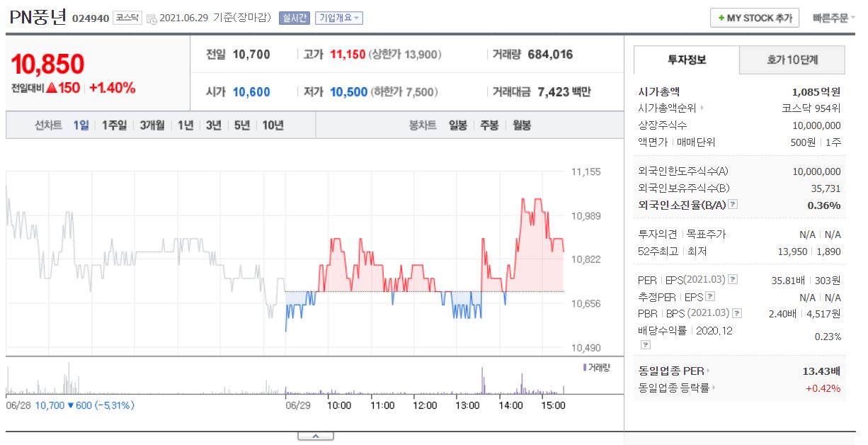Open the 빠른주문 dropdown
868x445 pixels.
tap(834, 18)
